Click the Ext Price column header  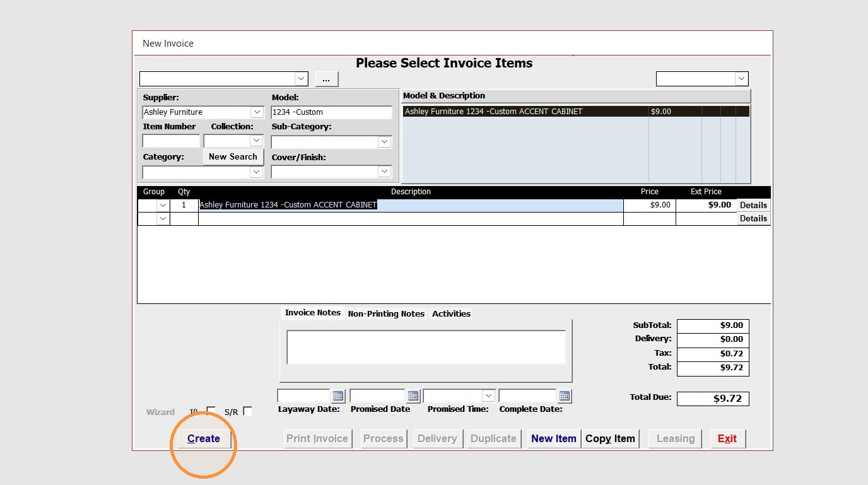(706, 192)
